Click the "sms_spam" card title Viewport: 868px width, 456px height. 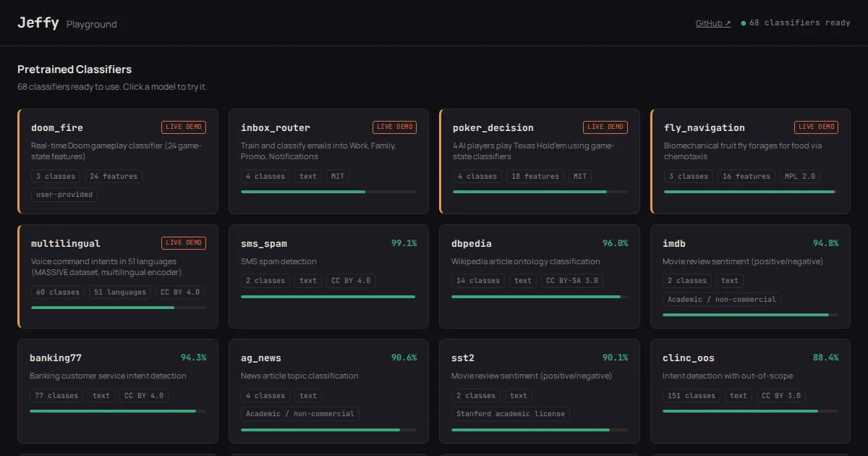tap(264, 244)
